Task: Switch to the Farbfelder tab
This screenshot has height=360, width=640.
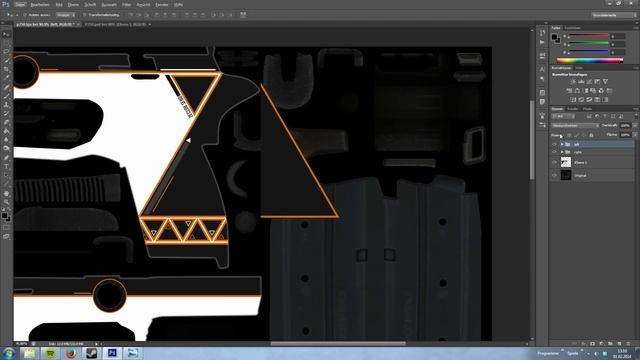Action: (572, 28)
